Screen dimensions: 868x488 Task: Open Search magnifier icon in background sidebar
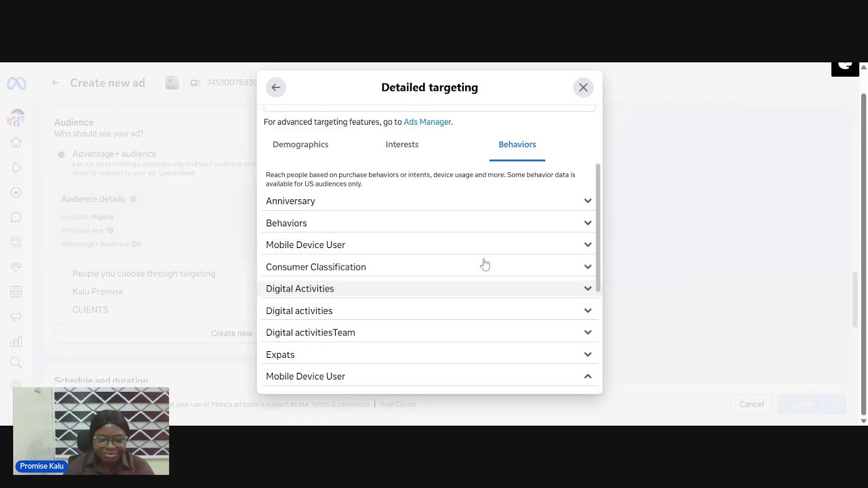pos(16,363)
